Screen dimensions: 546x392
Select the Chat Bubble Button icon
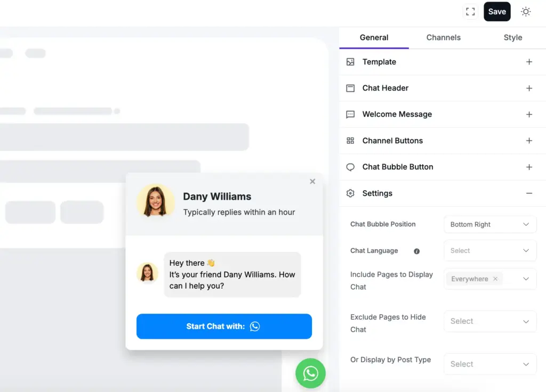pyautogui.click(x=350, y=167)
